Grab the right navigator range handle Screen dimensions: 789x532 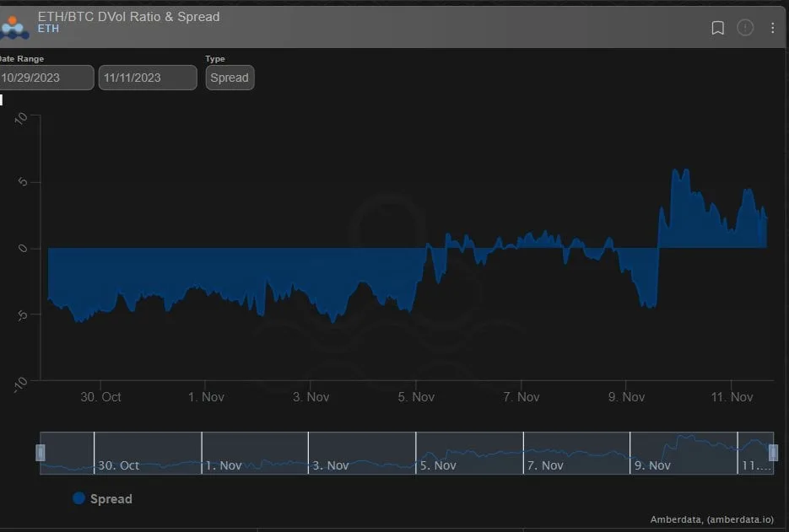(x=774, y=453)
